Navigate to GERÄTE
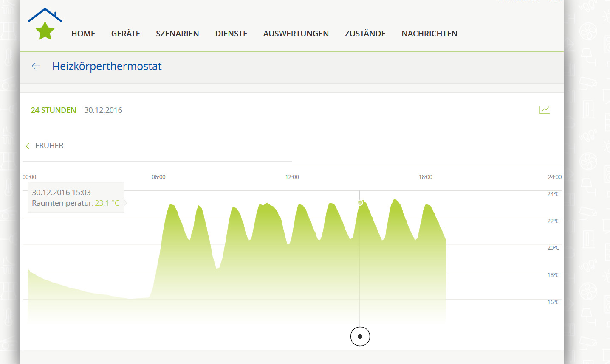Image resolution: width=610 pixels, height=364 pixels. 125,34
